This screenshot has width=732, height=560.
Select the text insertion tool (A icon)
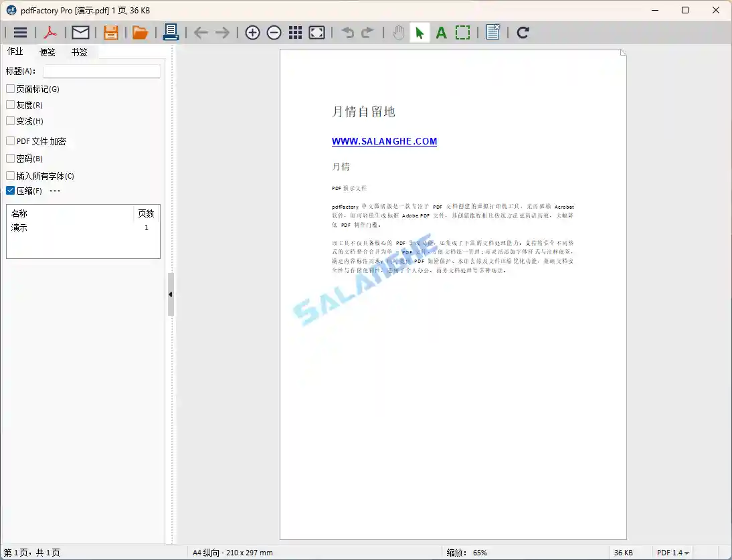(x=441, y=31)
